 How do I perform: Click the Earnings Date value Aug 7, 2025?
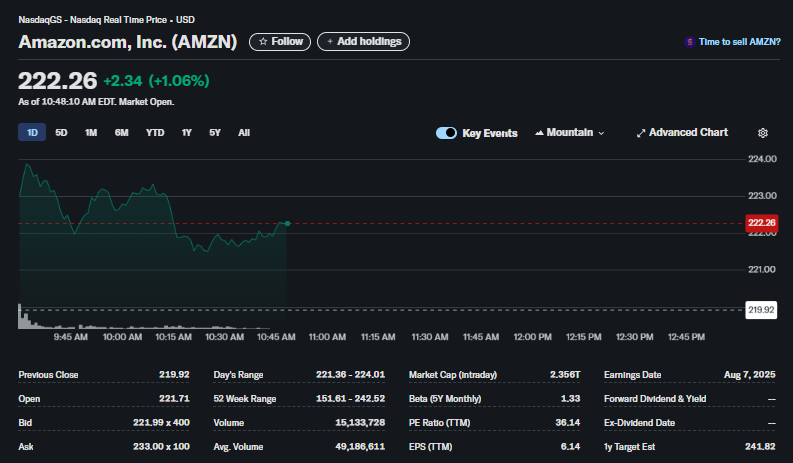point(750,374)
